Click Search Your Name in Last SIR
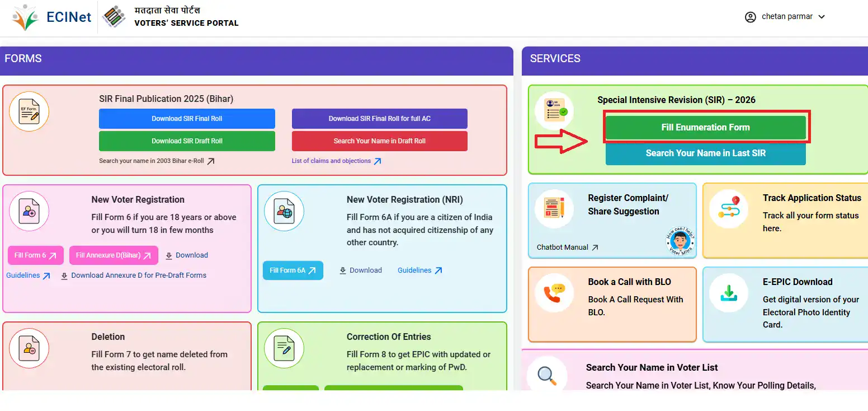This screenshot has width=868, height=411. [x=705, y=153]
